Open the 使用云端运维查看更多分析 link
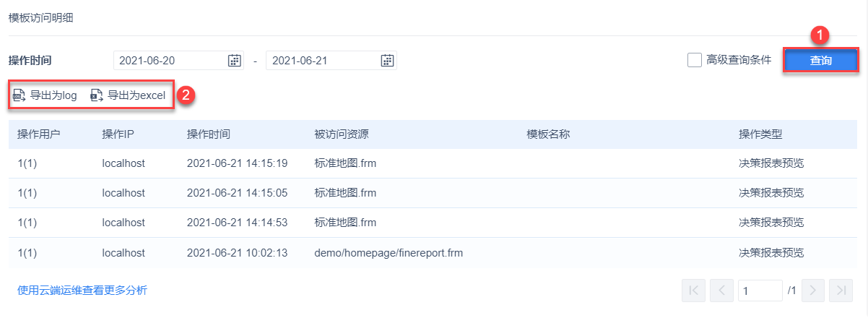Viewport: 868px width, 318px height. pos(82,291)
